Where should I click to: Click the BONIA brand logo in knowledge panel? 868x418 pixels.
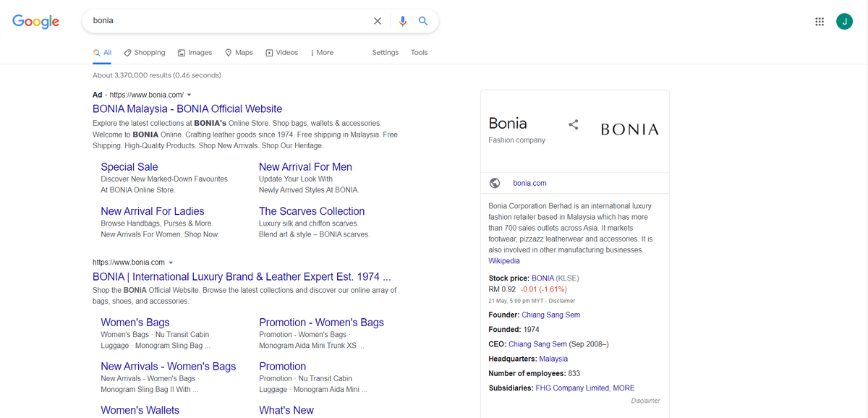click(x=630, y=129)
